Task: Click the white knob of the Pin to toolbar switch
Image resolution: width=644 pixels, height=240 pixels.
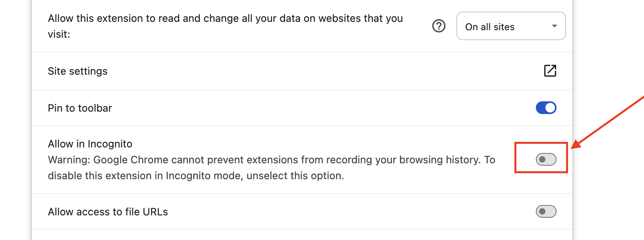Action: [x=550, y=108]
